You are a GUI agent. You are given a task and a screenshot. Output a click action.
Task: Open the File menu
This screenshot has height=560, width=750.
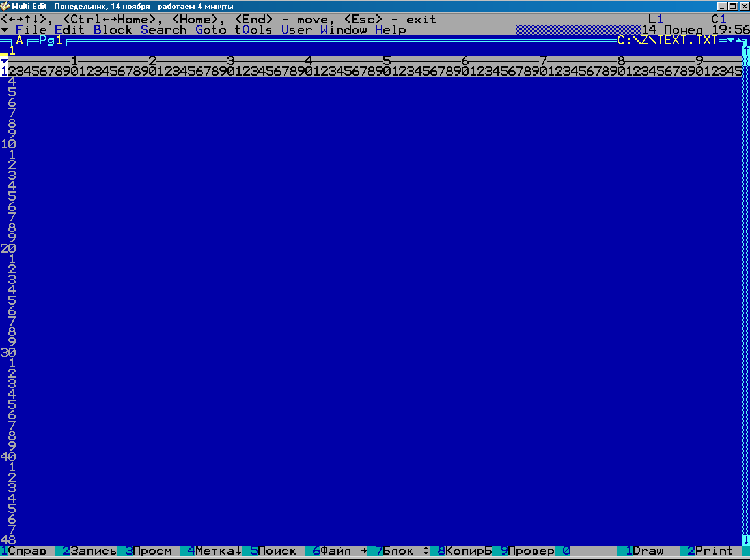pos(31,30)
